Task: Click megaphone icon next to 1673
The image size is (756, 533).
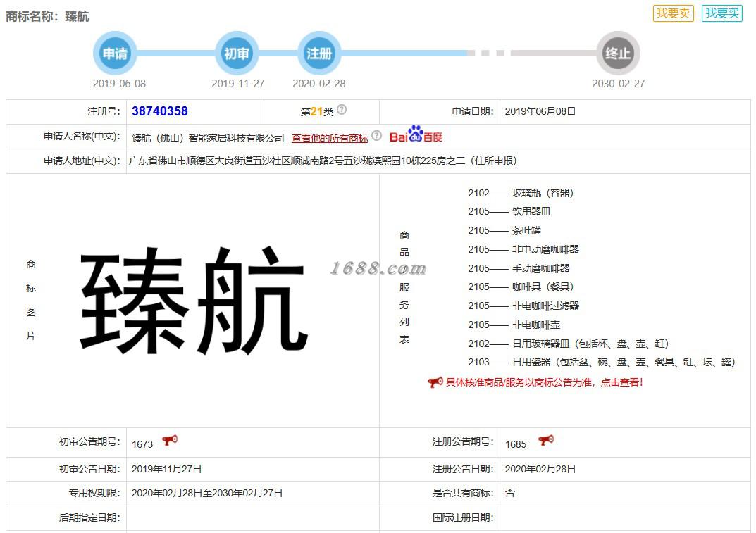Action: pos(170,440)
